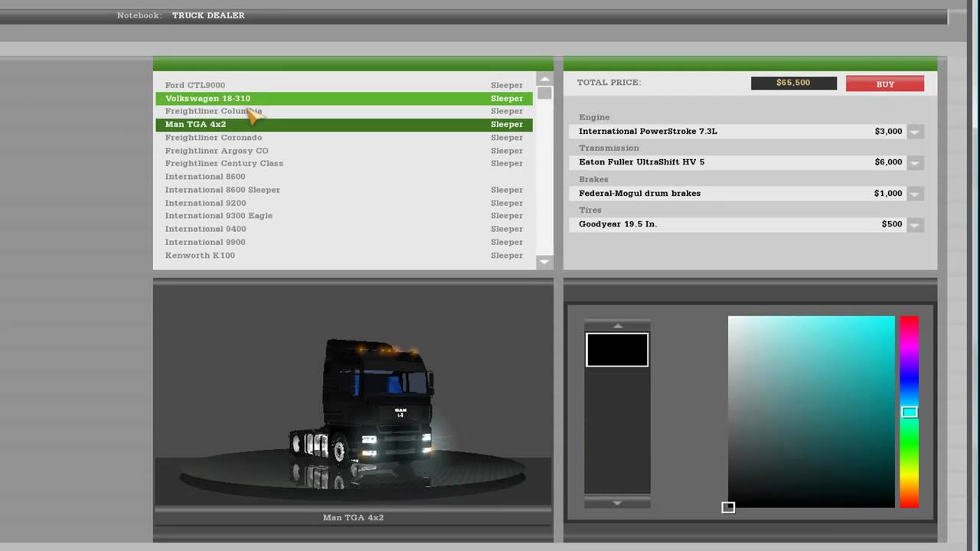The height and width of the screenshot is (551, 980).
Task: Click the $3,000 engine price
Action: 888,132
